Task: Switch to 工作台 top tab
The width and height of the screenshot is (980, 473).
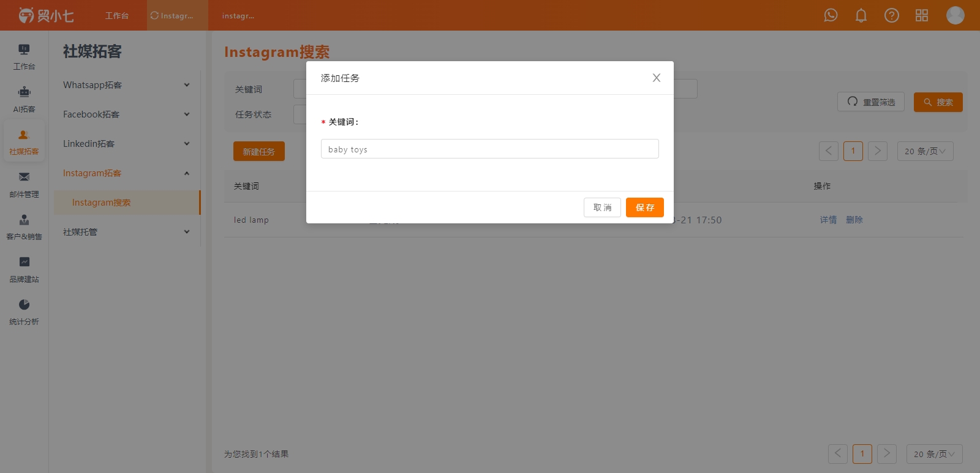Action: point(116,15)
